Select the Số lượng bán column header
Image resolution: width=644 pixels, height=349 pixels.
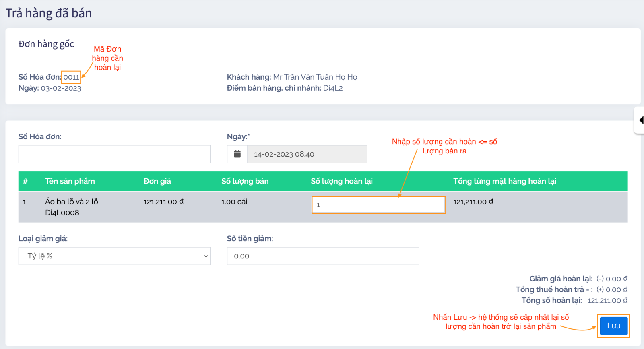point(245,181)
